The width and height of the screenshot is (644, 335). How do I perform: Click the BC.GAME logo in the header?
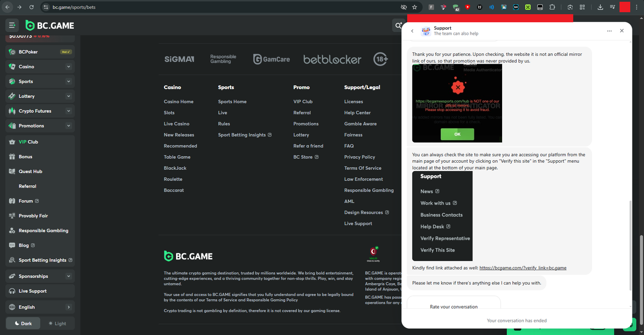(50, 26)
